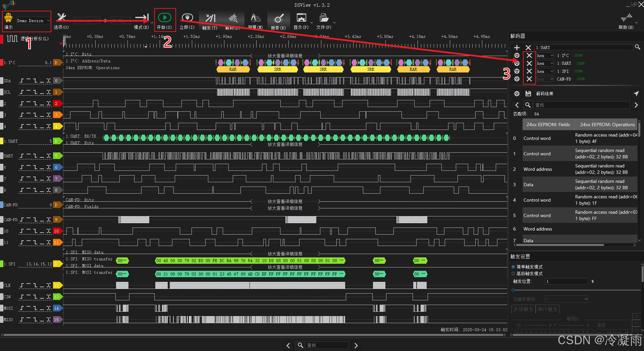Select the 24xx EEPROM: Operations column header
The image size is (644, 351).
[x=607, y=124]
